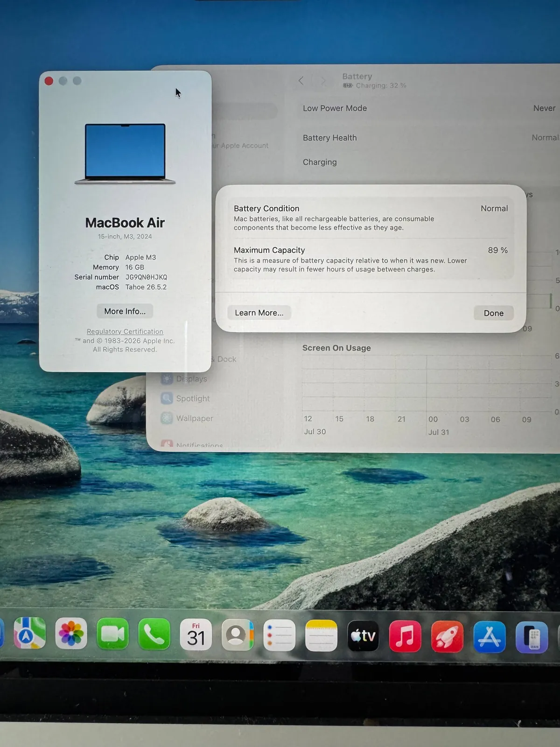Click Battery Condition Normal value
The height and width of the screenshot is (747, 560).
click(x=494, y=208)
